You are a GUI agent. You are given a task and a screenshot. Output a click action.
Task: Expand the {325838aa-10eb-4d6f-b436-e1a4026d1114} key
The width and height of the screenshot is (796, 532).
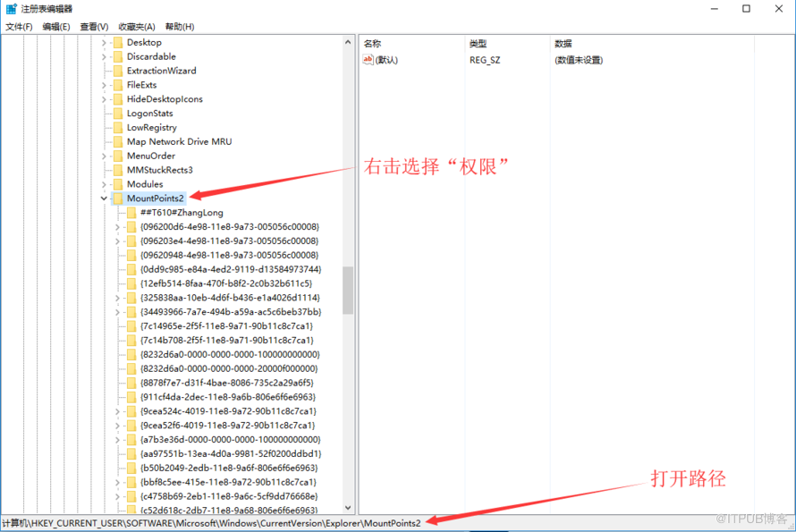tap(118, 298)
